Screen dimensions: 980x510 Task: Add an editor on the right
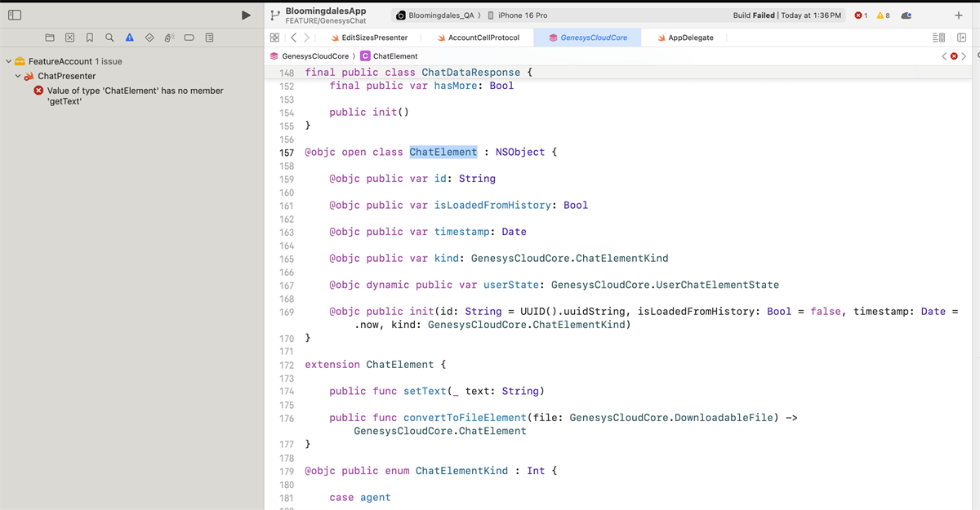coord(961,38)
